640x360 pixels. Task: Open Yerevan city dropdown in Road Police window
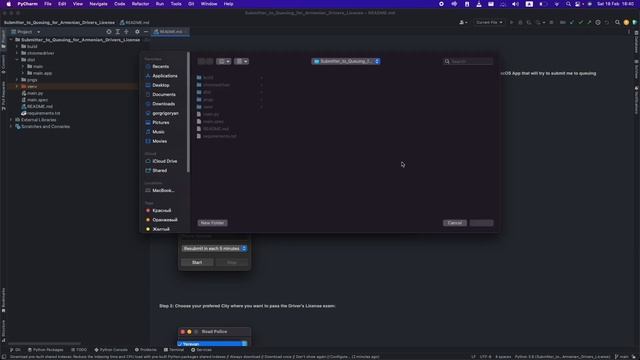coord(212,344)
